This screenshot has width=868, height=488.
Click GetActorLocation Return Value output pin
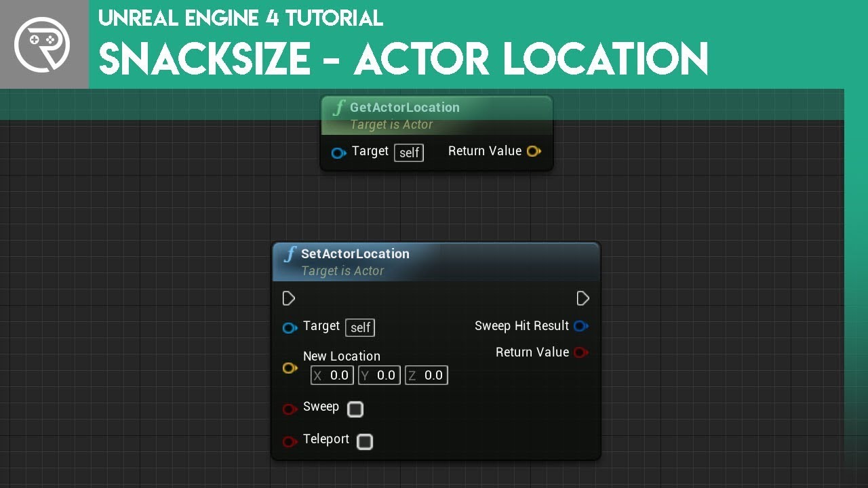click(534, 151)
